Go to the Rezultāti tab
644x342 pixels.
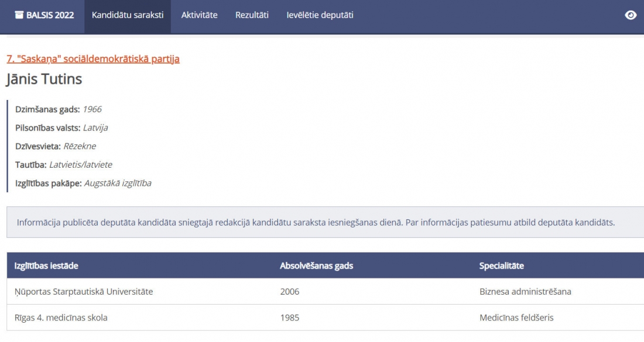tap(252, 16)
